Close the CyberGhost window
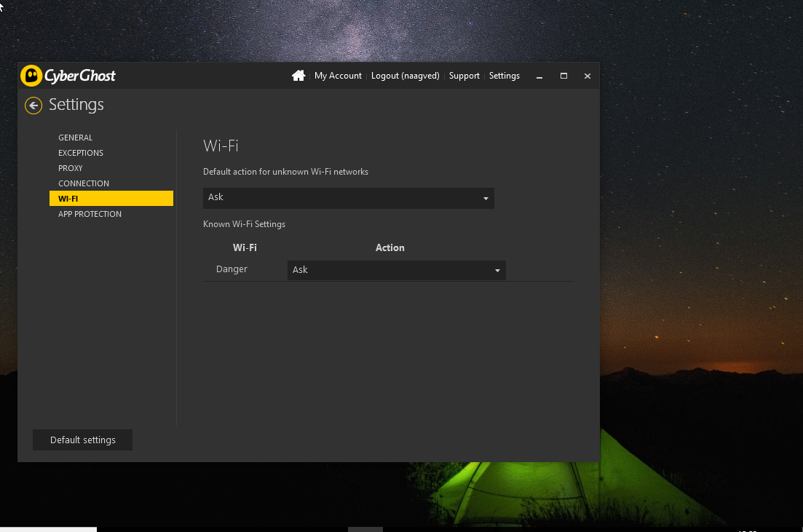 coord(588,76)
